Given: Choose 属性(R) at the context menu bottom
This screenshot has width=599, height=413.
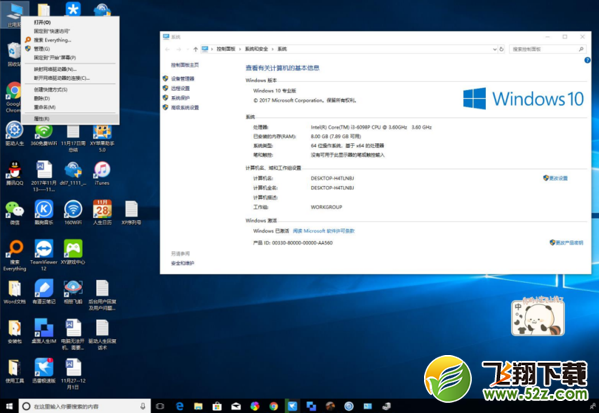Looking at the screenshot, I should [x=41, y=119].
